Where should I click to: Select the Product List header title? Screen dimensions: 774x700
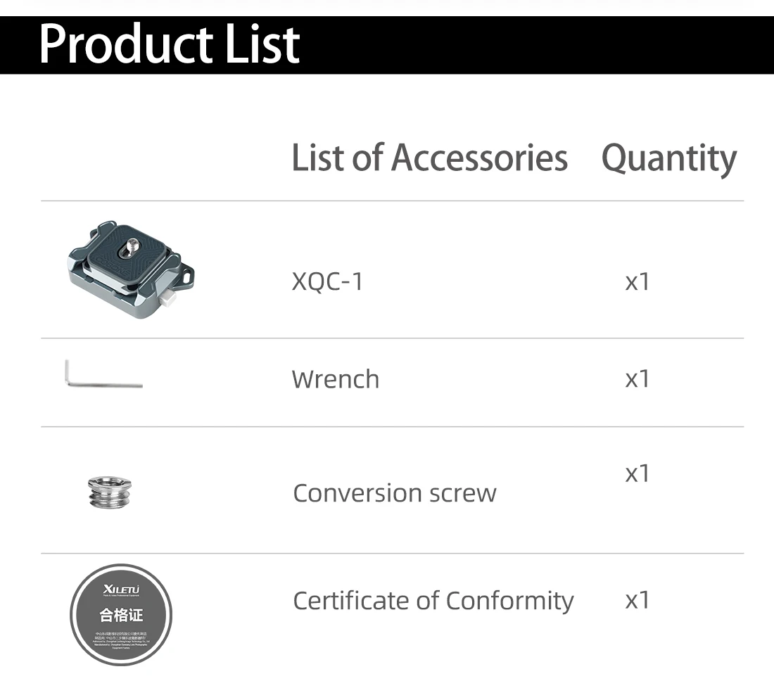pos(170,44)
